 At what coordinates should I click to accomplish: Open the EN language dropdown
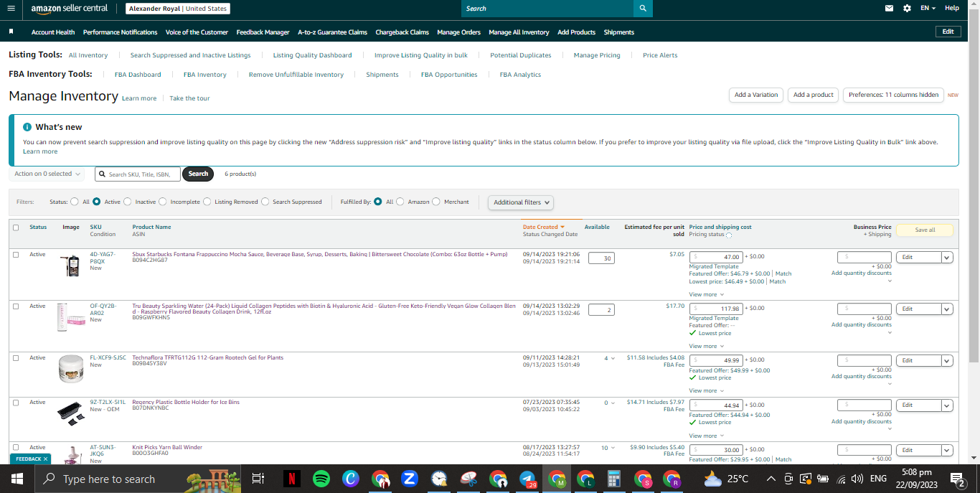click(x=928, y=8)
